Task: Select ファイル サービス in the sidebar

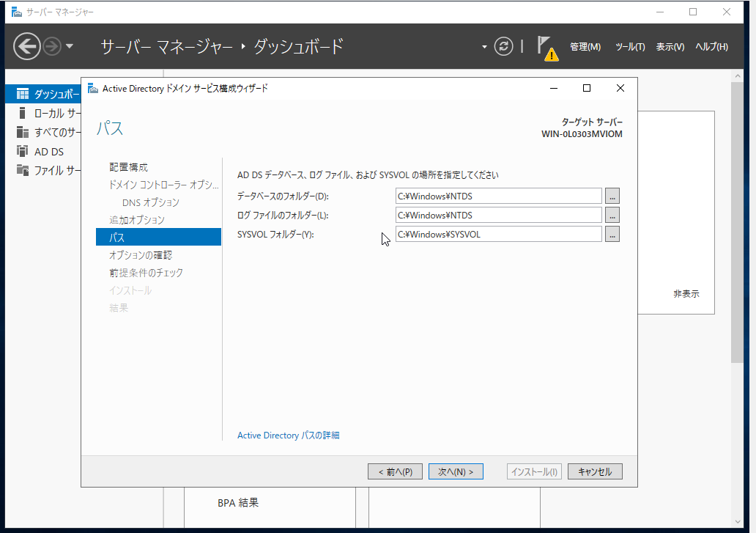Action: [x=43, y=170]
